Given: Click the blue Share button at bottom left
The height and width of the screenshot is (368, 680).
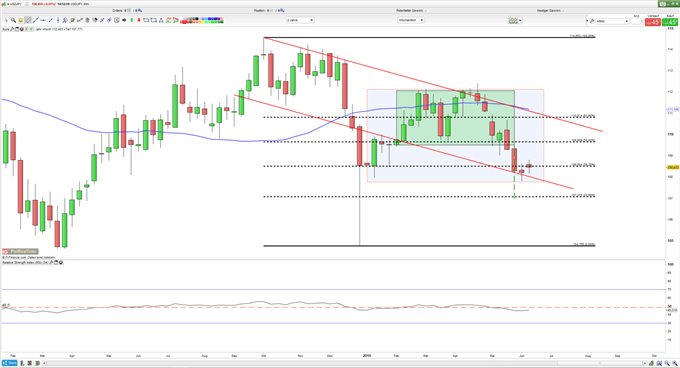Looking at the screenshot, I should click(x=10, y=363).
